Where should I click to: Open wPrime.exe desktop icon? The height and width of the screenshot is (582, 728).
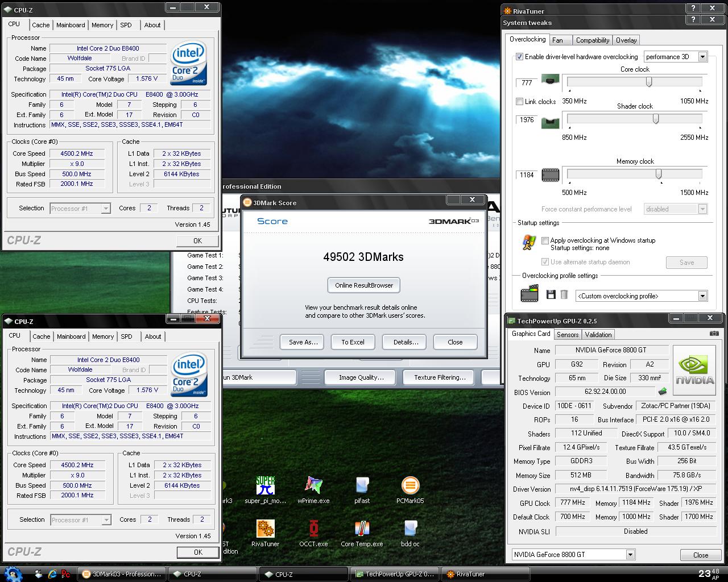click(x=313, y=490)
